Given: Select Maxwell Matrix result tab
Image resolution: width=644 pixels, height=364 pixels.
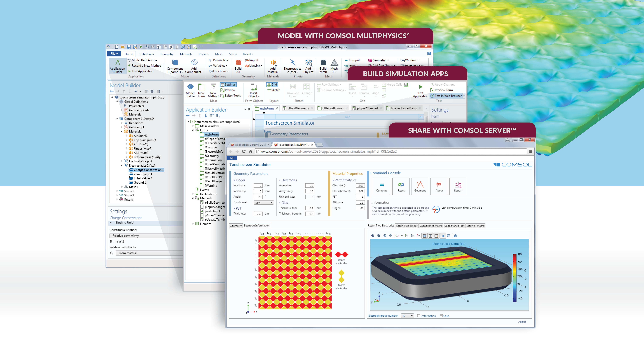Looking at the screenshot, I should point(475,226).
